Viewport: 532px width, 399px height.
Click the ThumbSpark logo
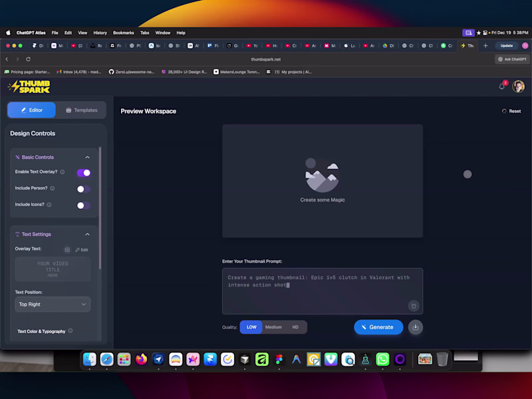click(27, 86)
